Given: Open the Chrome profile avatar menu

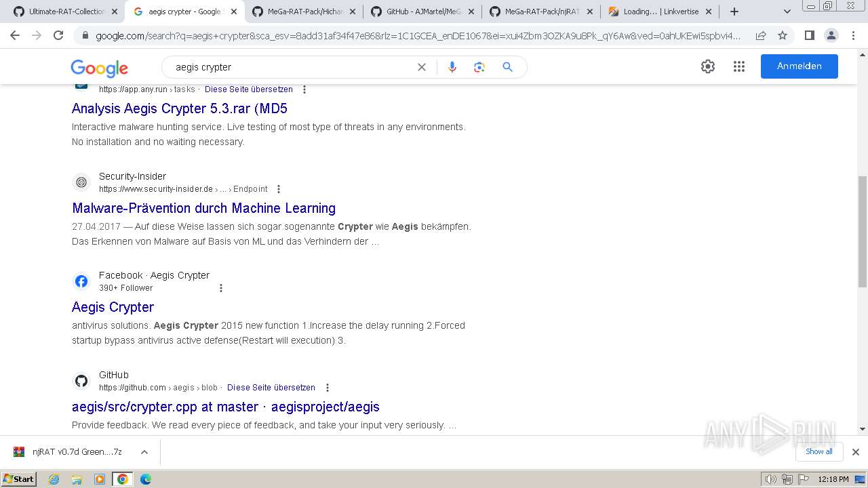Looking at the screenshot, I should pos(831,35).
